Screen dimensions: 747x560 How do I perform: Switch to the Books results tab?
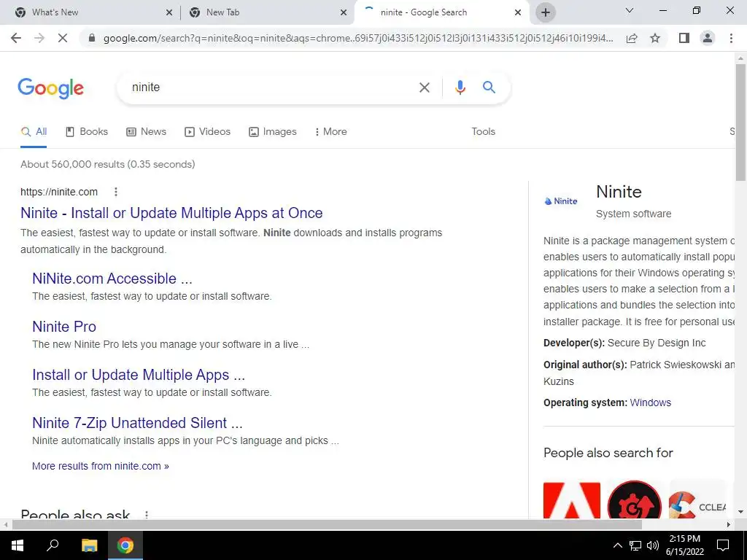tap(87, 132)
